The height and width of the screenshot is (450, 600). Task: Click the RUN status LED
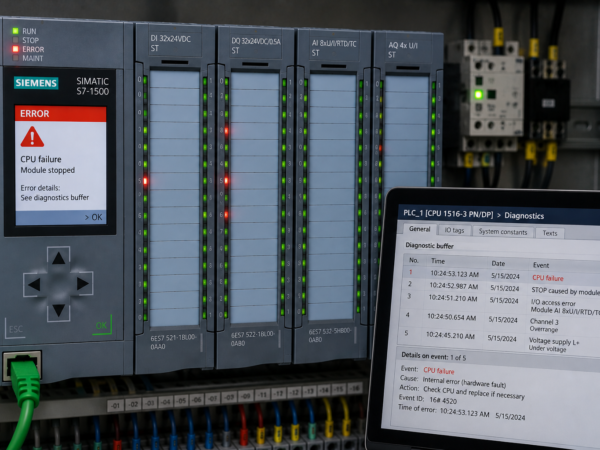[15, 31]
